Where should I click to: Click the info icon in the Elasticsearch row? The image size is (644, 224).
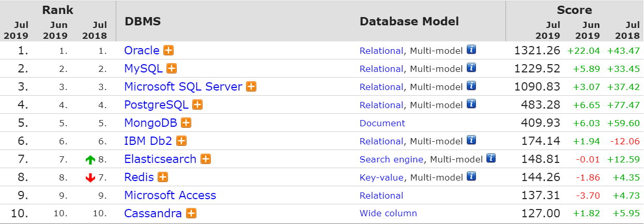491,158
